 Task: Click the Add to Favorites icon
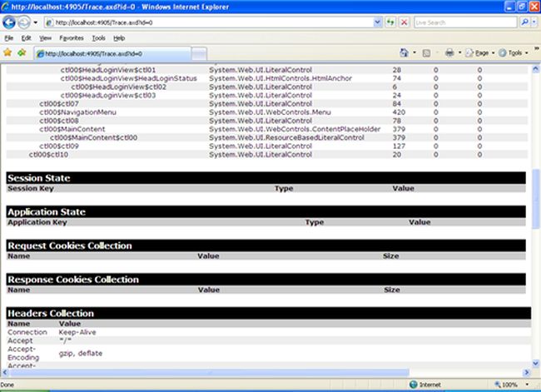click(x=22, y=52)
